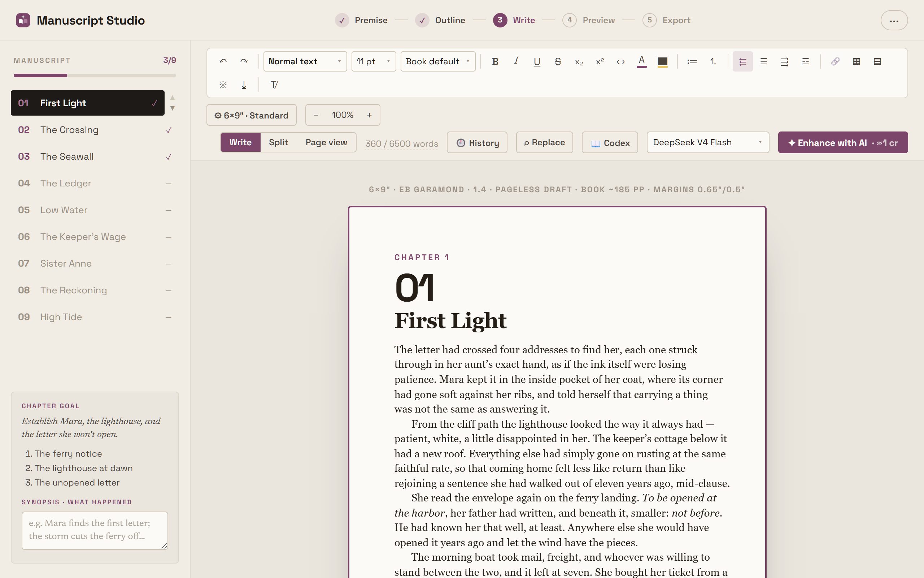Apply italic formatting with the I icon
This screenshot has height=578, width=924.
tap(516, 61)
